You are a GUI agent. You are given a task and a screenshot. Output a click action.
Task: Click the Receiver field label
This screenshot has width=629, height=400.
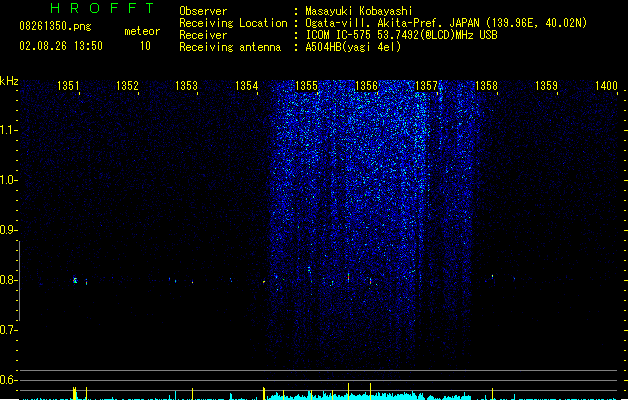pyautogui.click(x=203, y=35)
